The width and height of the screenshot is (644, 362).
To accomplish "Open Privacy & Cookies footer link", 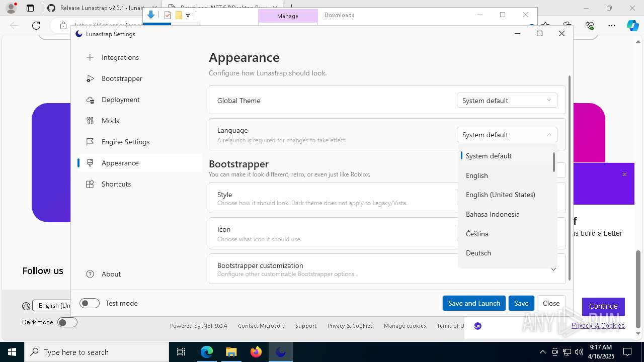I will [350, 326].
